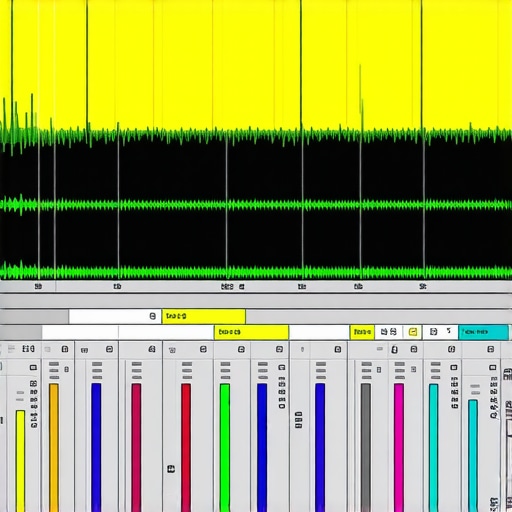Click the header icon atop the green channel
The width and height of the screenshot is (512, 512).
click(x=241, y=349)
